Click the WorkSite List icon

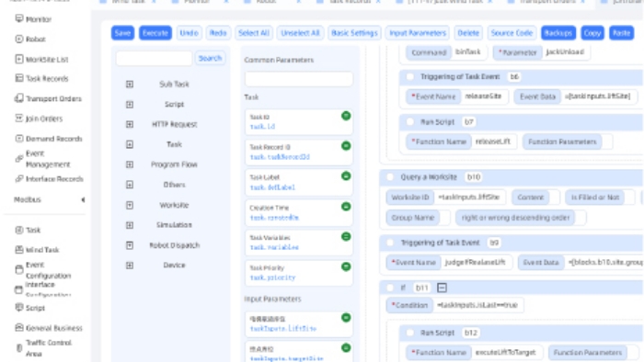pyautogui.click(x=19, y=59)
